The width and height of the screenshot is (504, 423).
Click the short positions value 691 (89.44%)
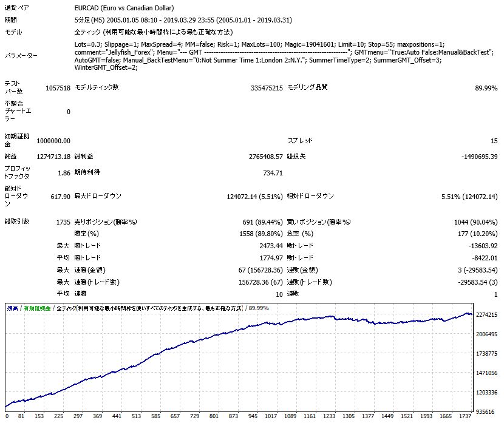262,222
